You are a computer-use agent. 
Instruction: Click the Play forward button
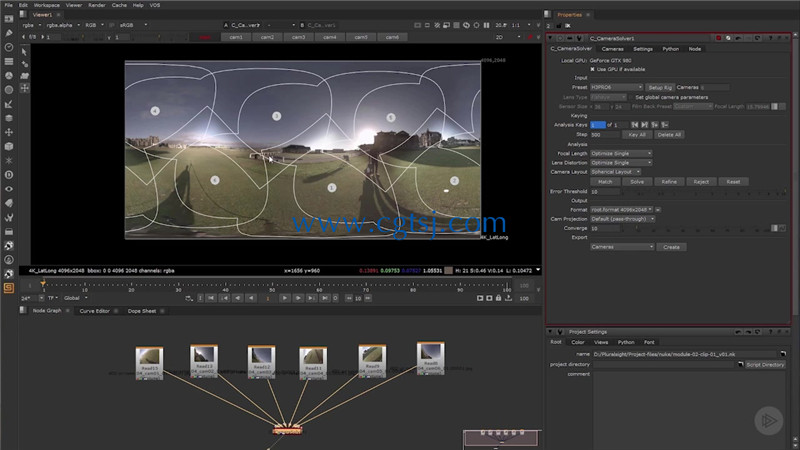coord(285,298)
